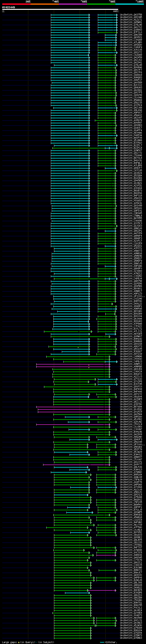Choose the UniRef100_Q9S7F7 hit name
The width and height of the screenshot is (146, 644).
tap(131, 70)
